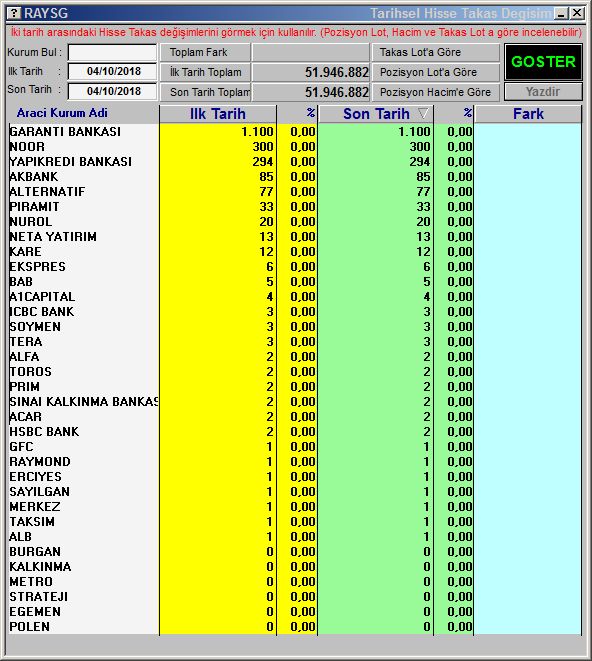The width and height of the screenshot is (592, 661).
Task: Select the ALTERNATIF row
Action: point(295,192)
